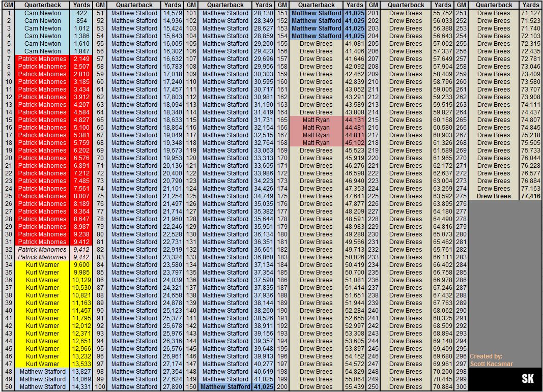Image resolution: width=543 pixels, height=392 pixels.
Task: Select the bold 77,416 yards cell
Action: [x=531, y=196]
